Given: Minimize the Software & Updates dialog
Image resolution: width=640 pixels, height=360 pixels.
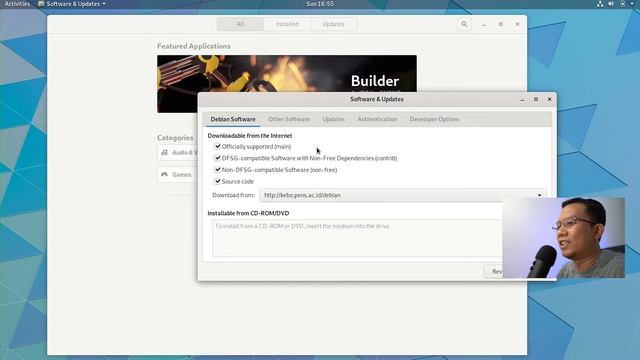Looking at the screenshot, I should (x=522, y=99).
